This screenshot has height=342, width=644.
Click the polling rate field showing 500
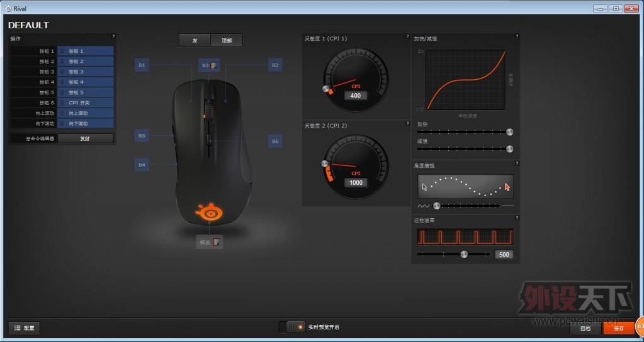[x=504, y=255]
